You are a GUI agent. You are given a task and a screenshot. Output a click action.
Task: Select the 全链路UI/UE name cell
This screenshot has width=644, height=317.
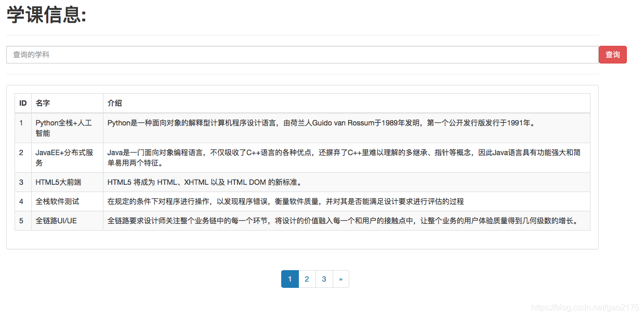pyautogui.click(x=67, y=221)
